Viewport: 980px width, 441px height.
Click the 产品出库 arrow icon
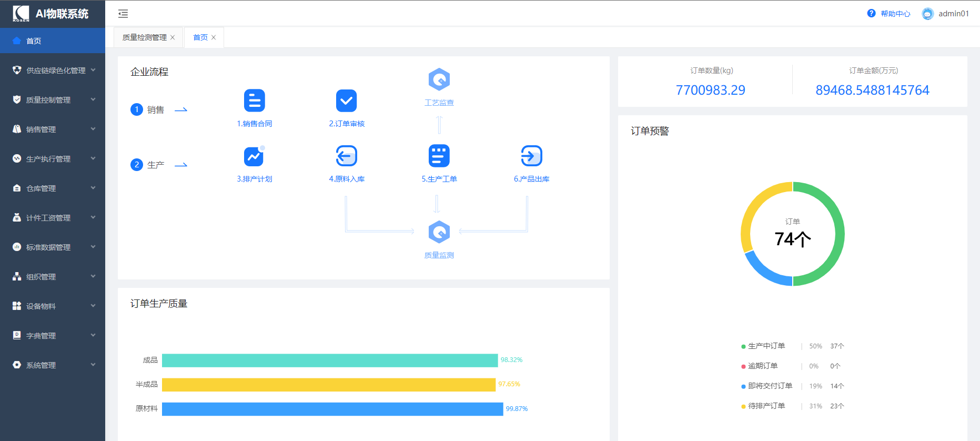click(x=532, y=156)
